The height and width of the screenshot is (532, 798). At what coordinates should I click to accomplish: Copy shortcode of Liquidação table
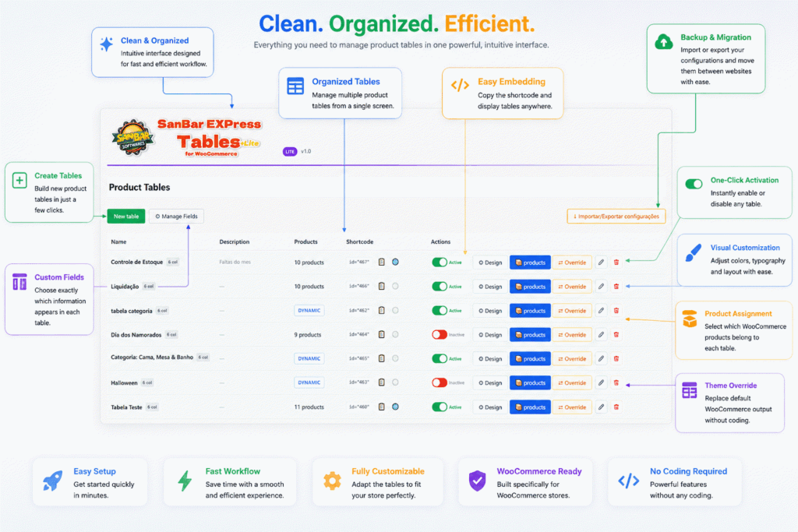tap(381, 287)
